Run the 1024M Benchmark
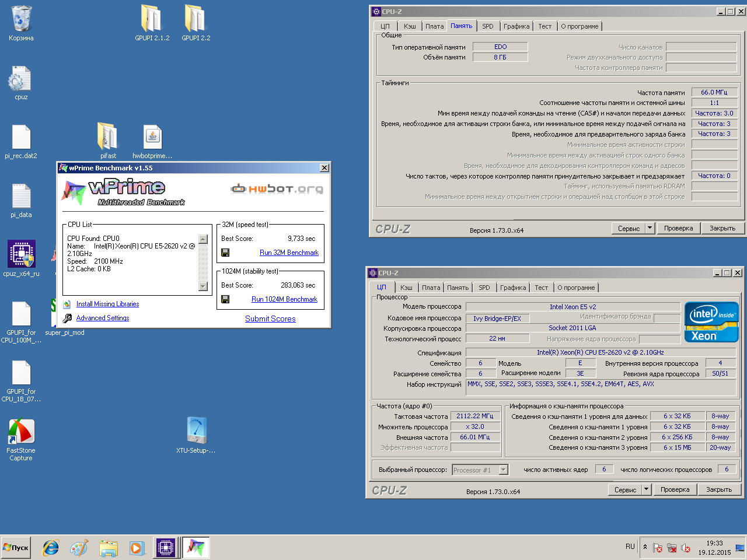 pyautogui.click(x=284, y=299)
